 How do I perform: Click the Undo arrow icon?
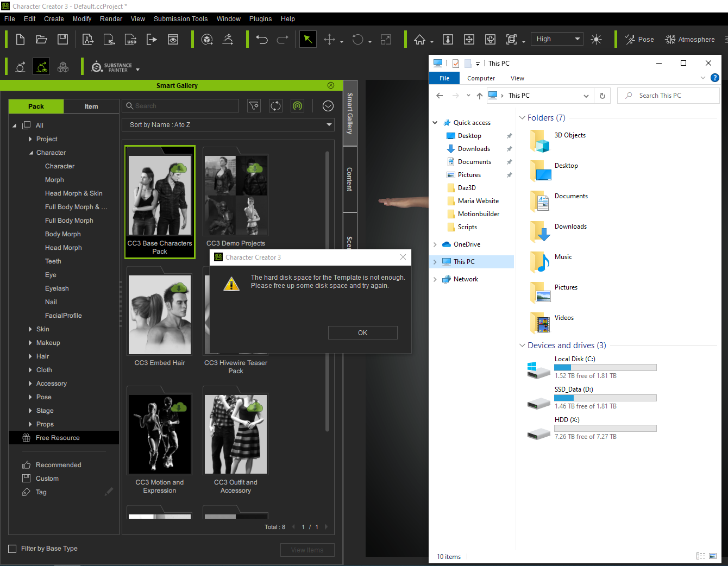click(262, 40)
